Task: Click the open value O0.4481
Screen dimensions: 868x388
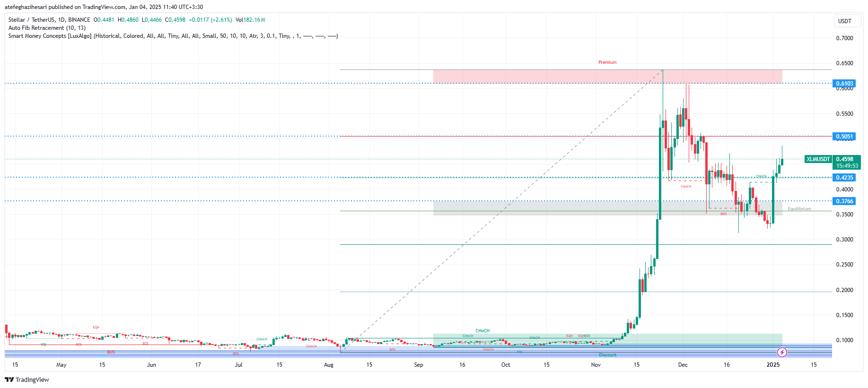Action: coord(104,20)
